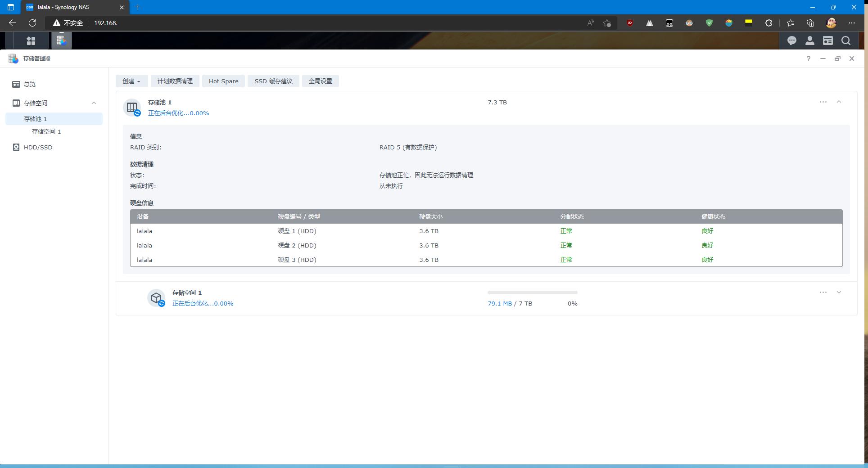The width and height of the screenshot is (868, 468).
Task: Open the DSM user account options icon
Action: [x=809, y=41]
